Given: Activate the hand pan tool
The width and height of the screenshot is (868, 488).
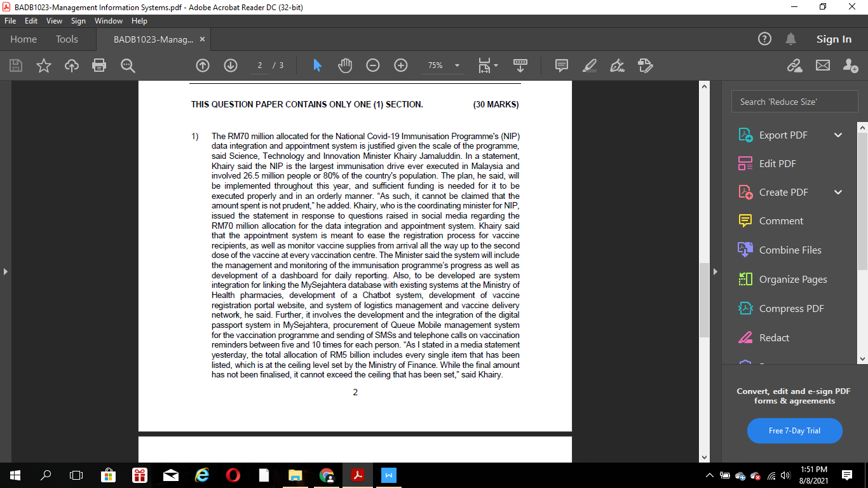Looking at the screenshot, I should click(344, 65).
